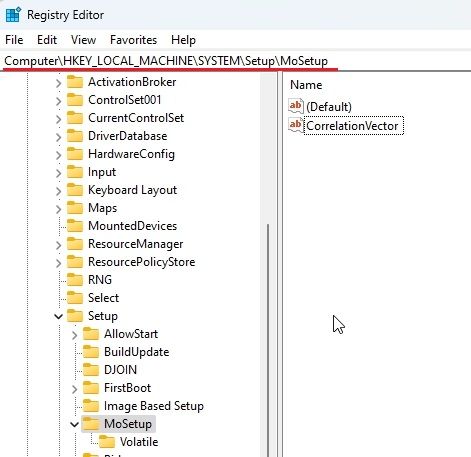Click the (Default) string value icon
Viewport: 471px width, 457px height.
296,106
